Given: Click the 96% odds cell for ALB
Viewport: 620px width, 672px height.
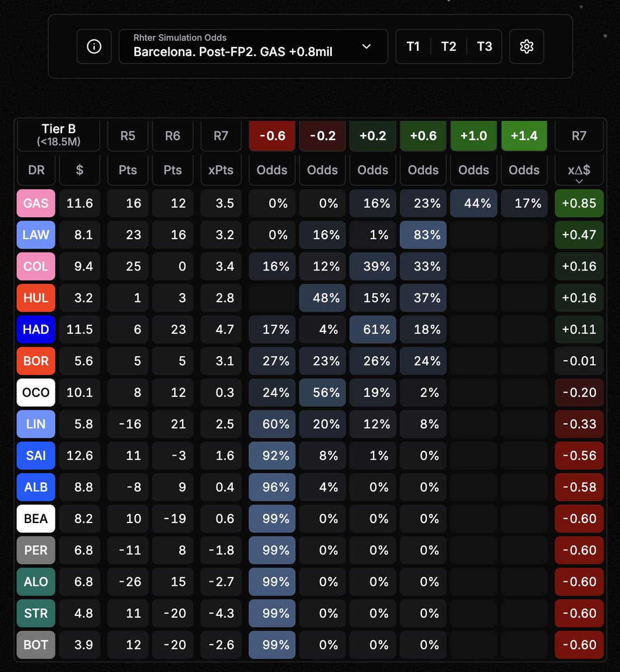Looking at the screenshot, I should 272,487.
